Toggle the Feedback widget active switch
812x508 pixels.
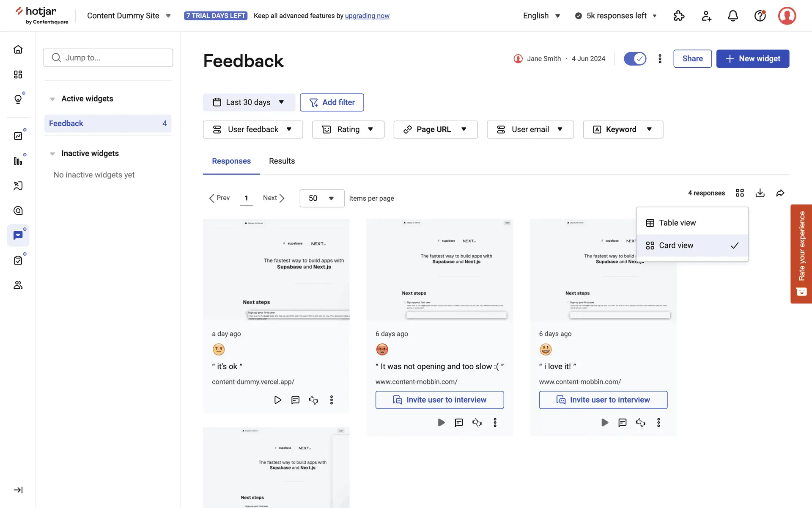pos(635,58)
